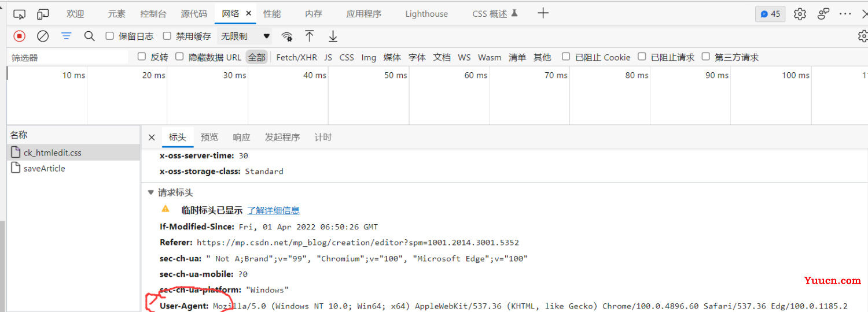868x312 pixels.
Task: Open Network panel settings gear
Action: click(863, 36)
